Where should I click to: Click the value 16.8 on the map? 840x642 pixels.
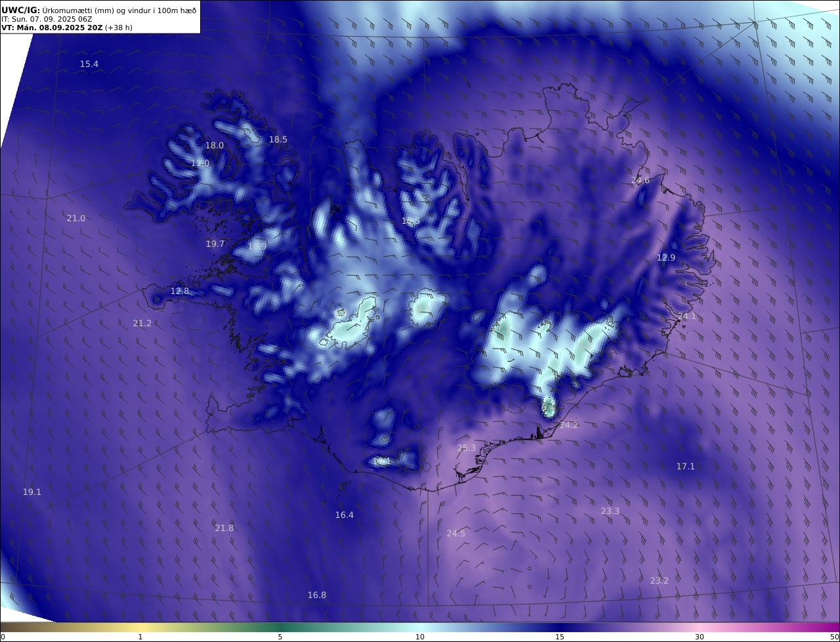coord(317,595)
